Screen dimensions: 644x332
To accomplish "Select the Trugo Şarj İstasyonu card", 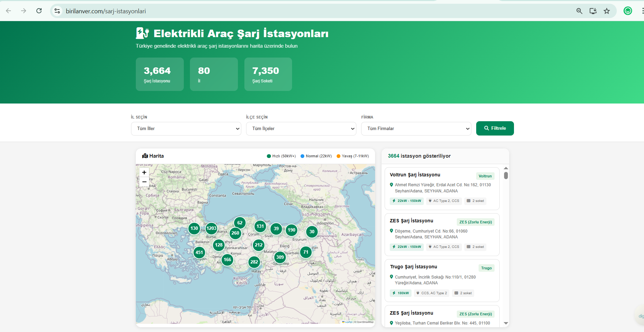I will coord(442,280).
